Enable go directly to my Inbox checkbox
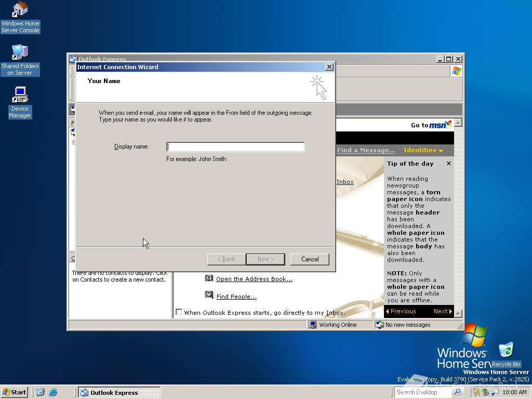The image size is (532, 399). click(179, 312)
